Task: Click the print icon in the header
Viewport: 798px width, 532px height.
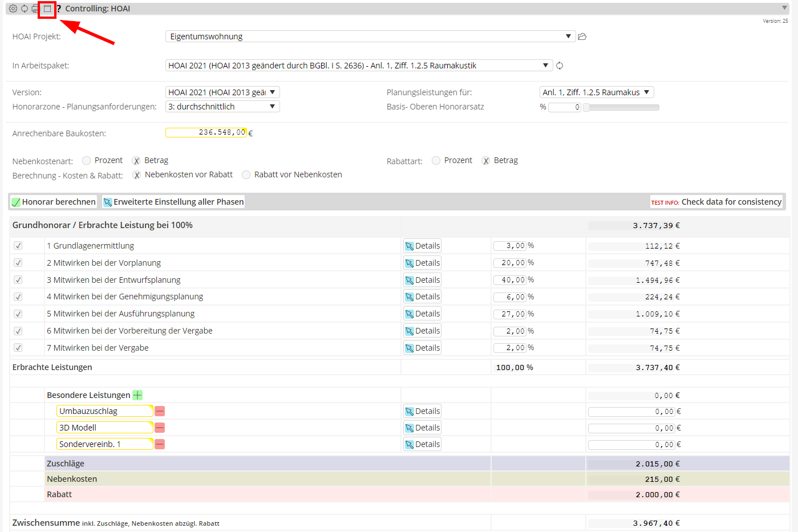Action: [x=35, y=9]
